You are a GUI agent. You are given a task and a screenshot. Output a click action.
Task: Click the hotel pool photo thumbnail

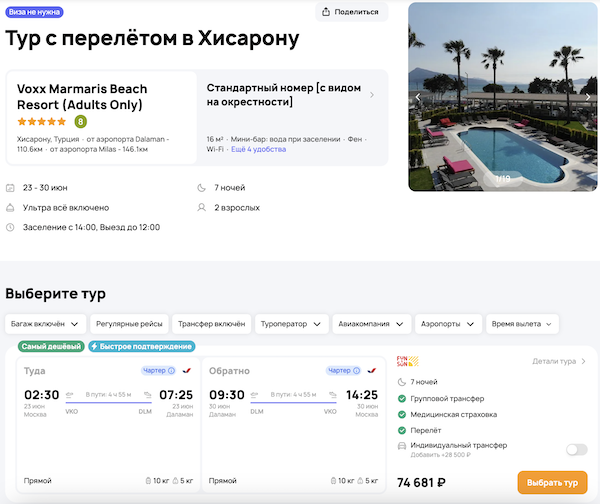click(x=504, y=95)
